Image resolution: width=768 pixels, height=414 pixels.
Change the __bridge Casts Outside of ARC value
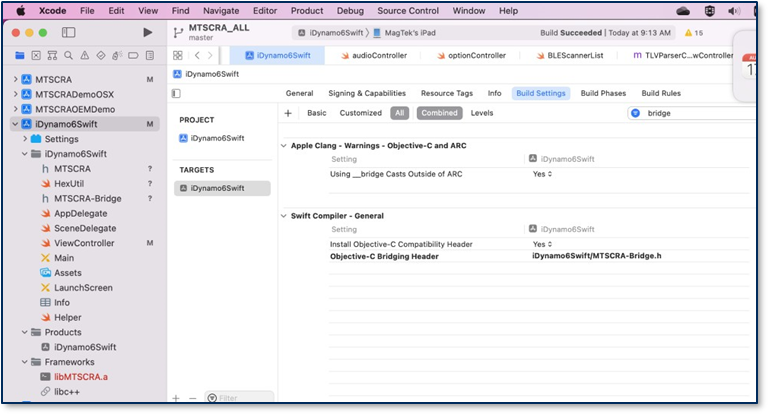coord(542,174)
